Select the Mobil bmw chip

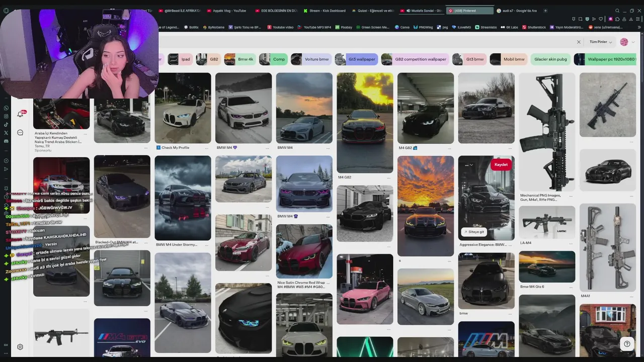[x=509, y=59]
